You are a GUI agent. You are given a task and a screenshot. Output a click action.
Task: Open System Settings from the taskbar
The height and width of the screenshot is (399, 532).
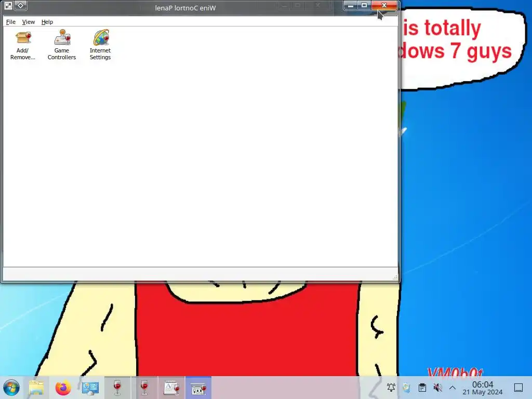point(90,388)
